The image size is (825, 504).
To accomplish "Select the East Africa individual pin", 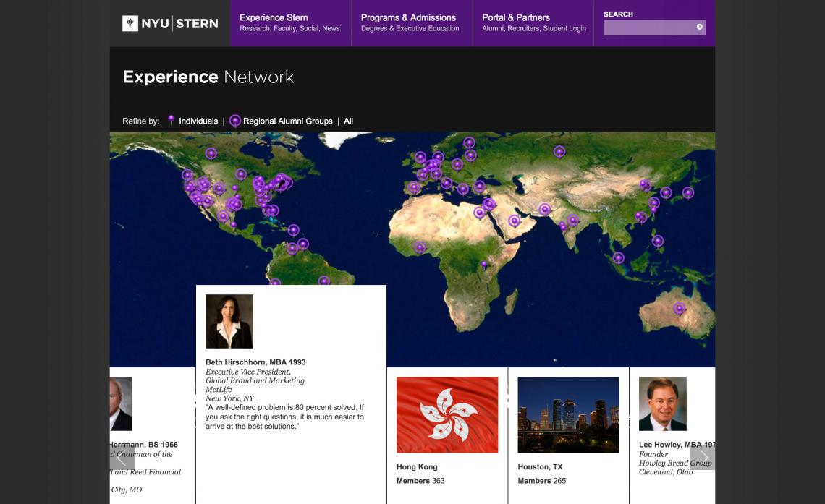I will pyautogui.click(x=484, y=265).
